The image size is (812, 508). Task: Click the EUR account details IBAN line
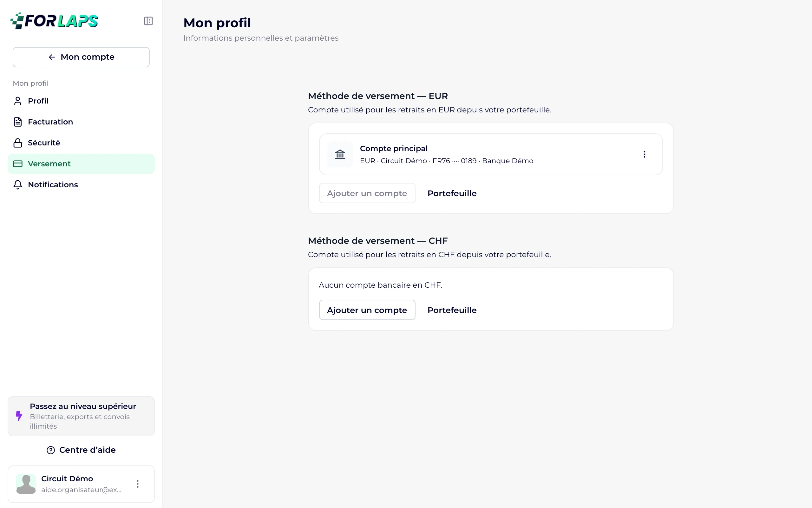point(447,161)
